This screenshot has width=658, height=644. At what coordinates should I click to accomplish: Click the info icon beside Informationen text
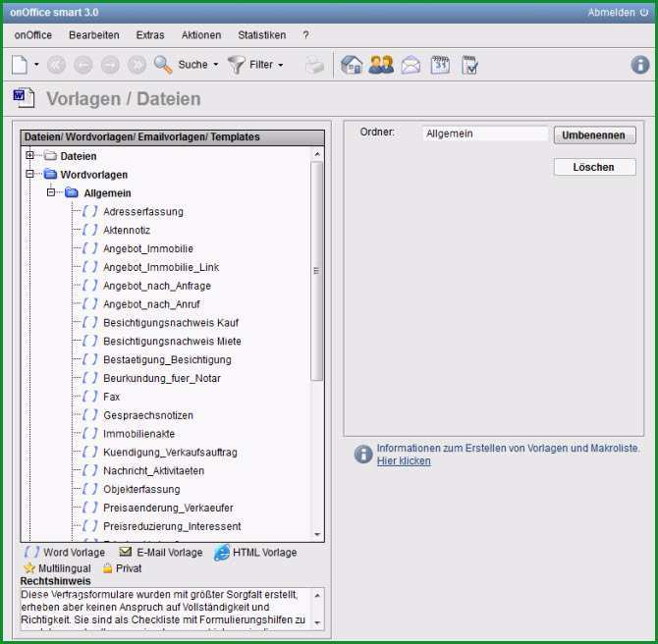(363, 455)
